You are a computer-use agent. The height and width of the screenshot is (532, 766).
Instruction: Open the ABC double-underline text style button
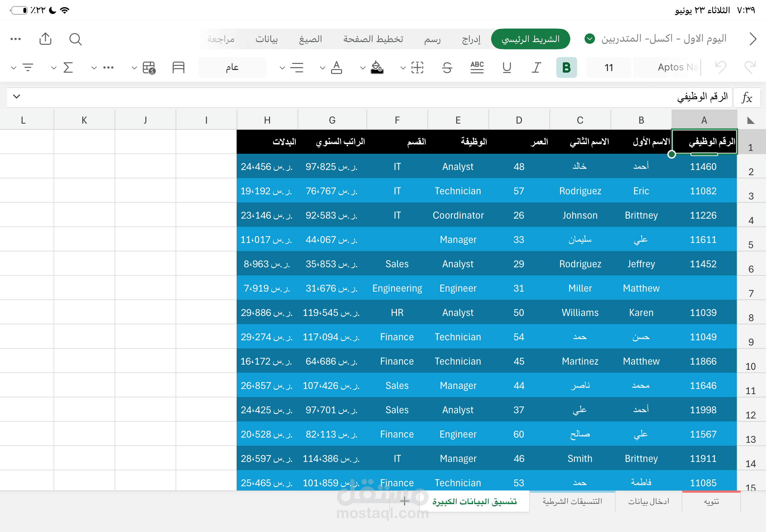[x=477, y=67]
